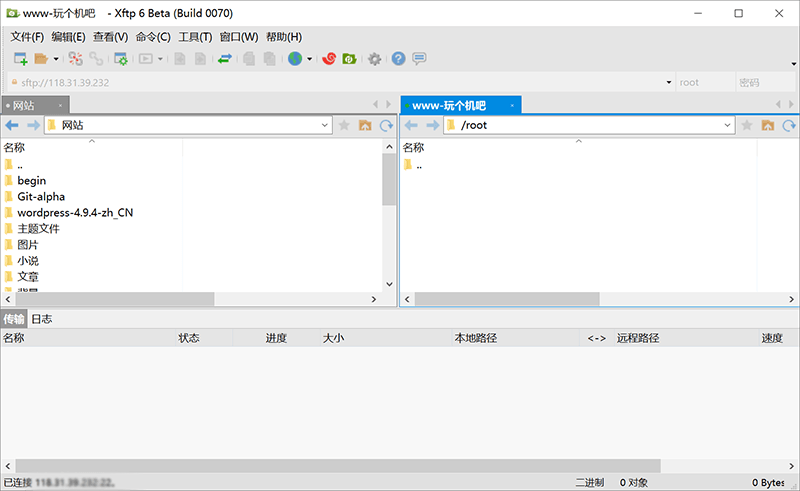Open the globe encoding icon
Image resolution: width=800 pixels, height=491 pixels.
click(295, 59)
